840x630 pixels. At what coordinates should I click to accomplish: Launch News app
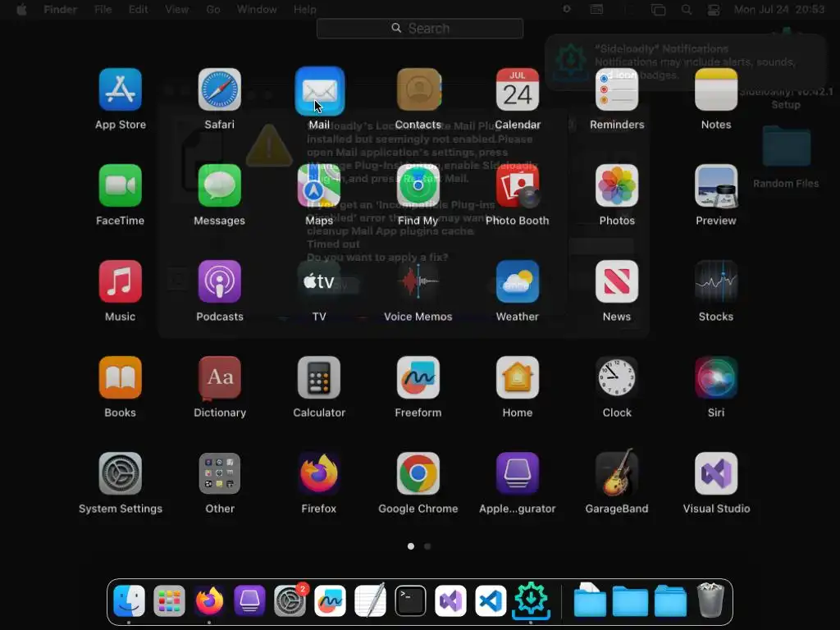point(617,281)
